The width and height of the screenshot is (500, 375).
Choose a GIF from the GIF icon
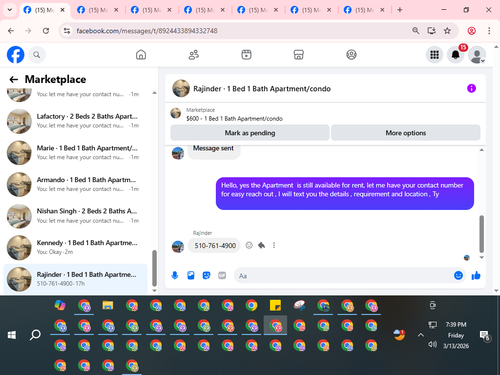click(x=222, y=275)
